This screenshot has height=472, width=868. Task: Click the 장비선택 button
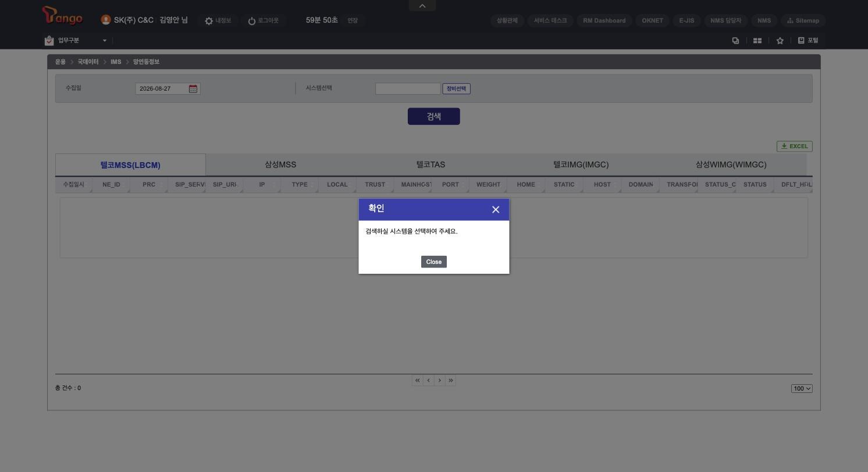[x=457, y=89]
